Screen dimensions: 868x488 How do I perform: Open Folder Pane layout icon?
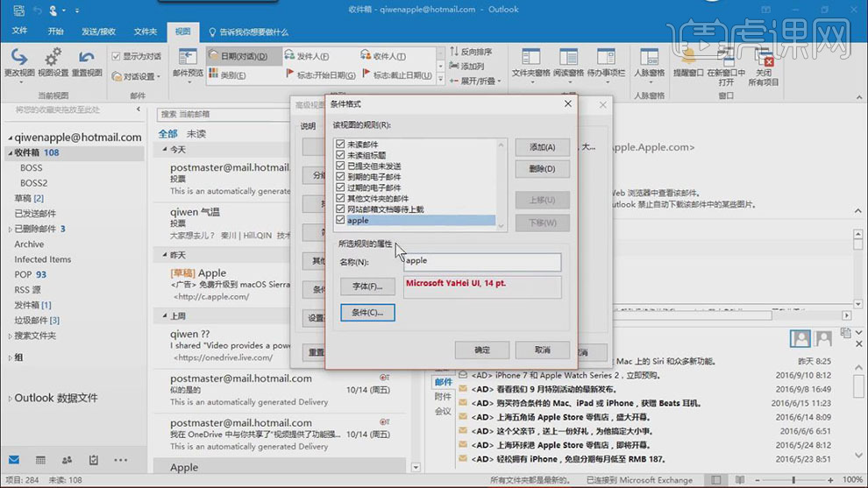click(x=530, y=57)
